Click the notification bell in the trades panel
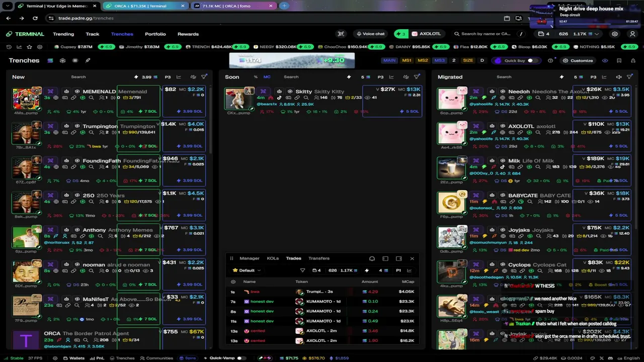 (x=372, y=258)
